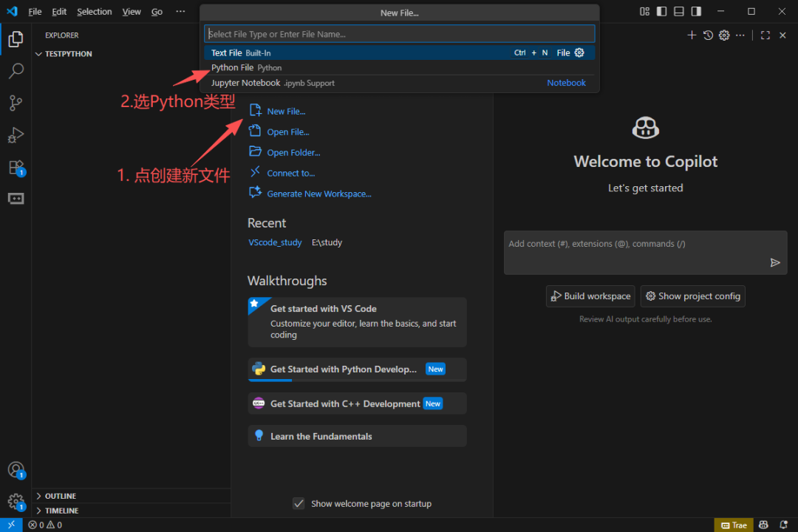
Task: Click Show project config button
Action: click(x=692, y=296)
